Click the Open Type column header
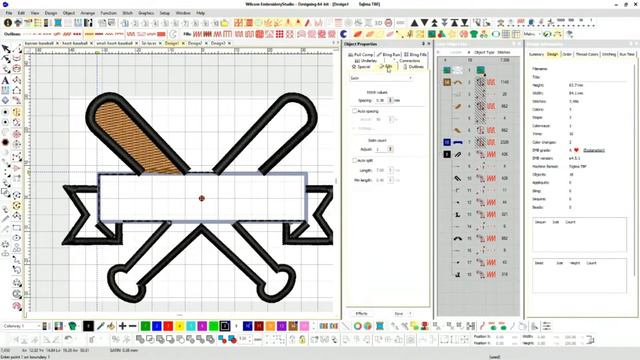 click(484, 52)
